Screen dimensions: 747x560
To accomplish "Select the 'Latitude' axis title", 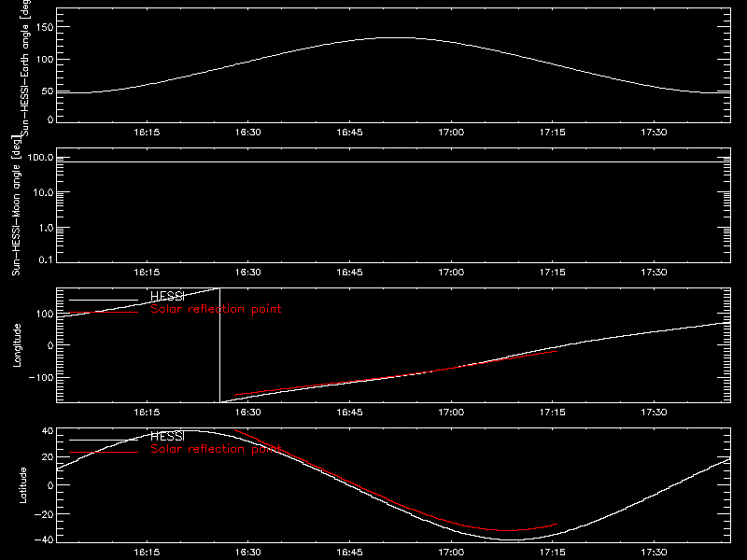I will (x=22, y=485).
